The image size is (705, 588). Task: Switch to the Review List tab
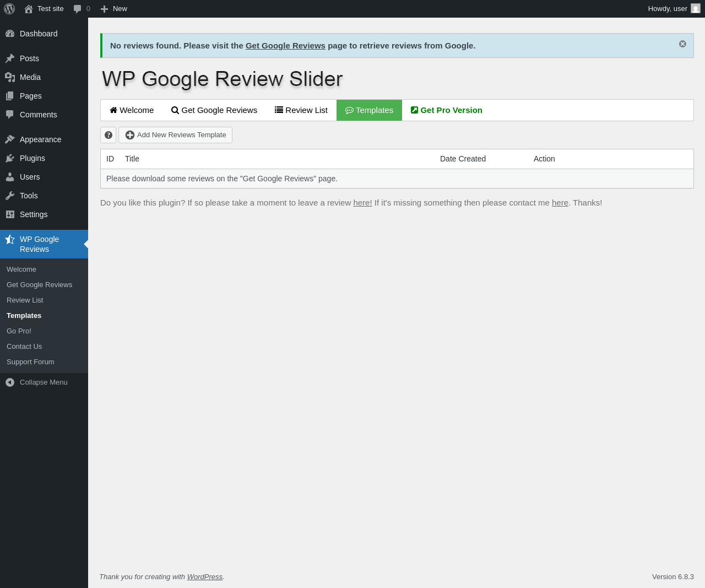click(x=301, y=110)
